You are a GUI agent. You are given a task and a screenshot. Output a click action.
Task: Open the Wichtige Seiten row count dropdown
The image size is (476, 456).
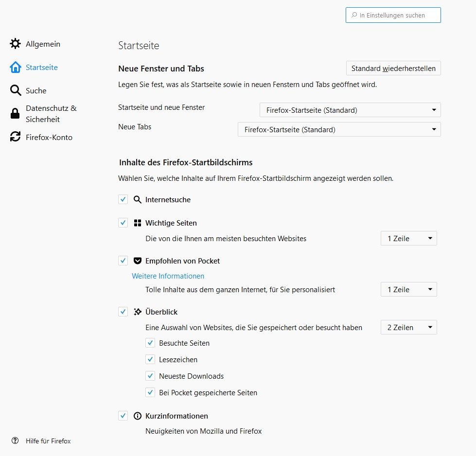(408, 239)
